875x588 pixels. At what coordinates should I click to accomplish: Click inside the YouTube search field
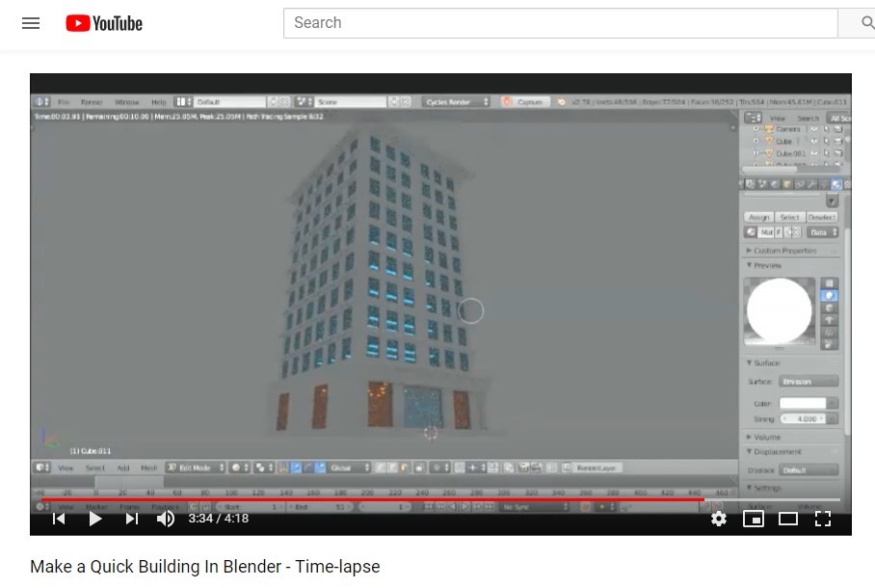pos(559,22)
